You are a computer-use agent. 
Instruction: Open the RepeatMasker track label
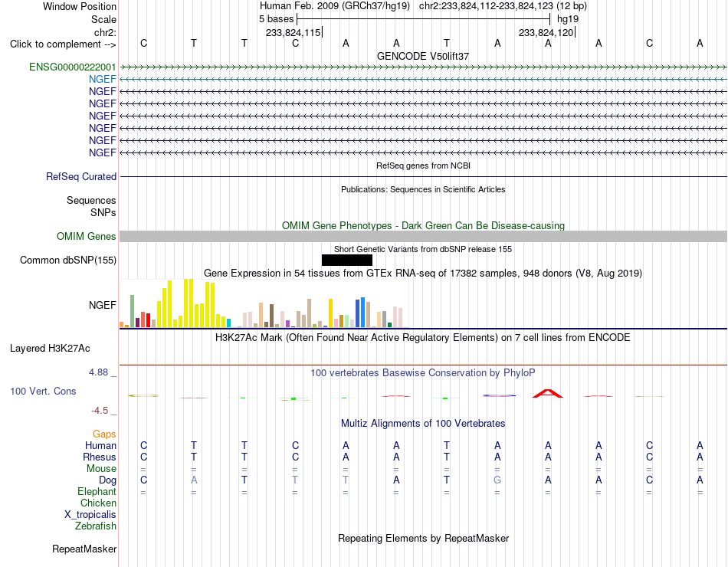[x=84, y=549]
